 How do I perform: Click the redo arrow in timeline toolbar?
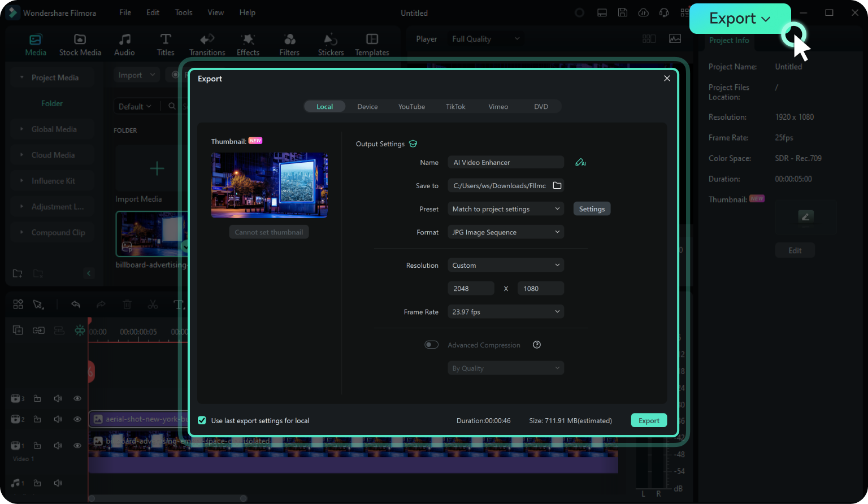point(101,305)
